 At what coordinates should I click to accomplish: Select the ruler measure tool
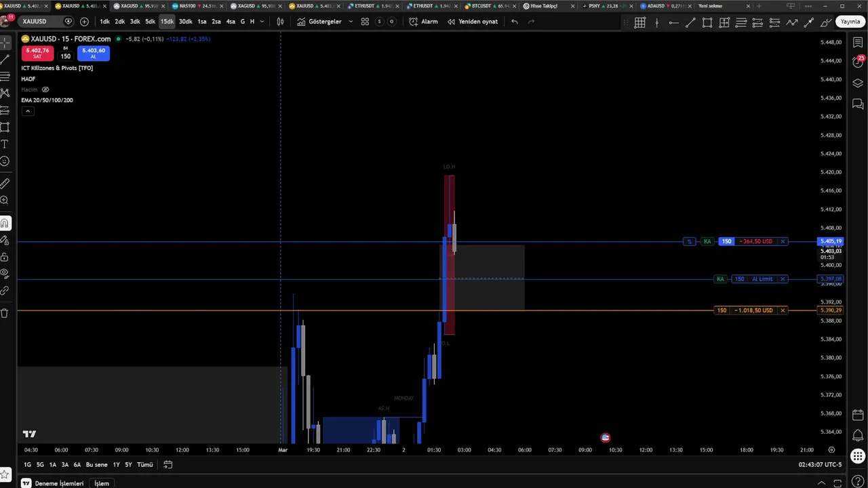click(x=5, y=183)
